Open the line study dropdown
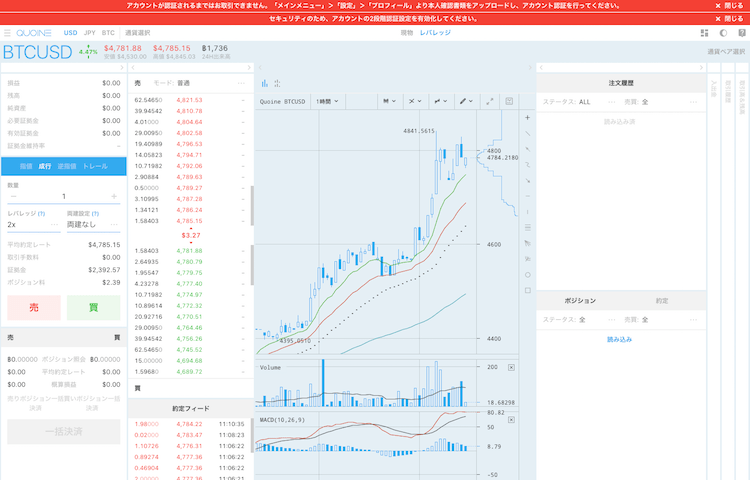This screenshot has height=480, width=750. pyautogui.click(x=441, y=101)
